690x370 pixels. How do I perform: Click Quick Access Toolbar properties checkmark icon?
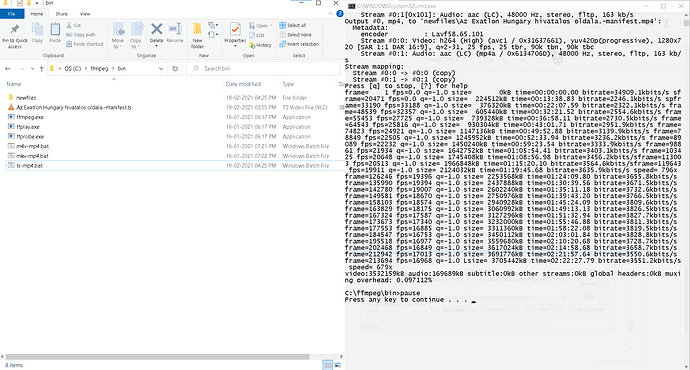tap(19, 3)
